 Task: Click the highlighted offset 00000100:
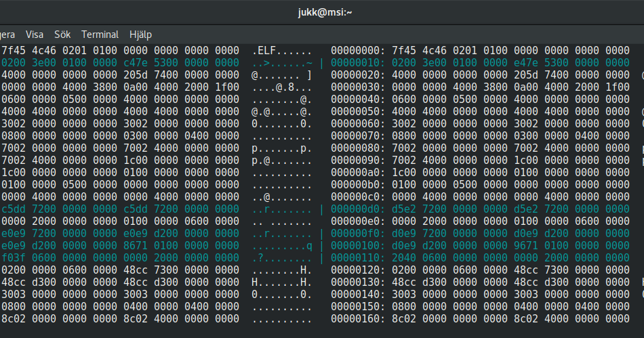coord(358,246)
